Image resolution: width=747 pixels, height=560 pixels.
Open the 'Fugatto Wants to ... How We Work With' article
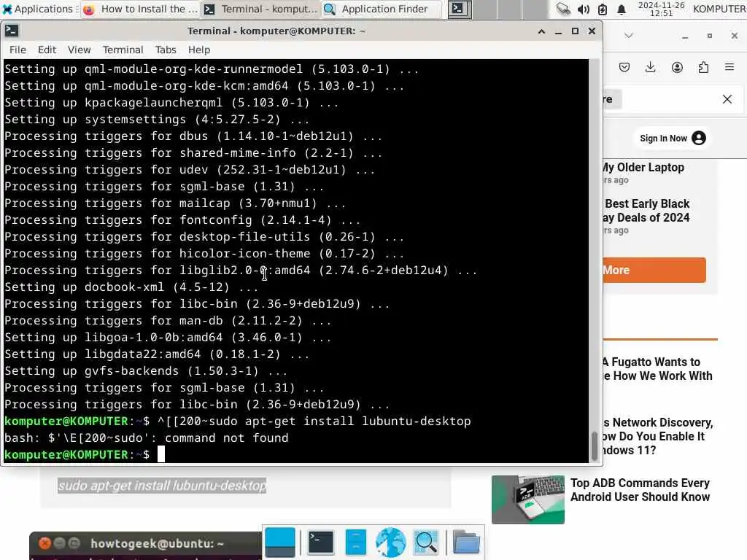(658, 369)
